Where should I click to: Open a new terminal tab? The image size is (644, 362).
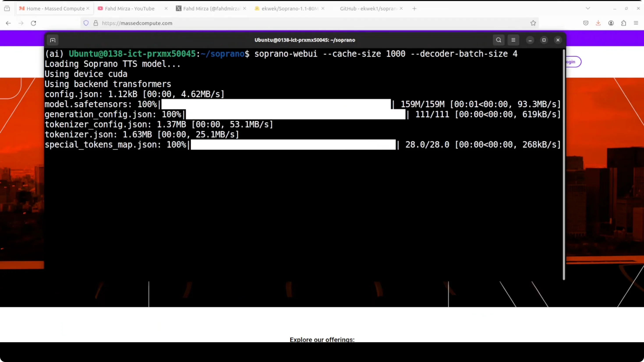(x=53, y=40)
